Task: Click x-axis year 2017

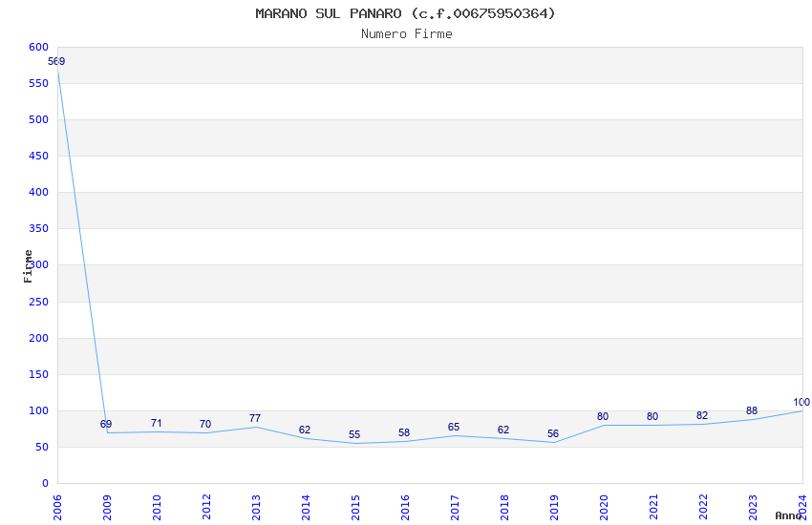Action: tap(455, 508)
